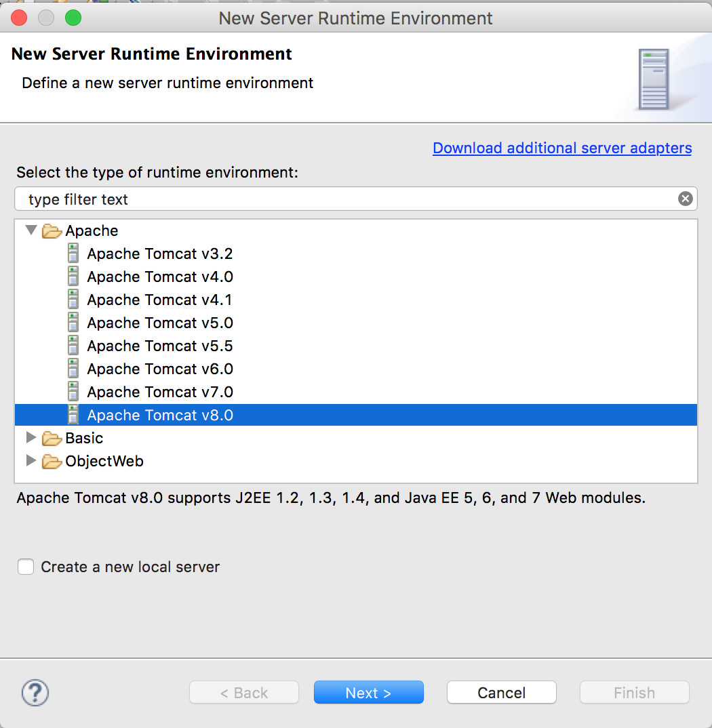Select Apache Tomcat v7.0 label
712x728 pixels.
(160, 392)
